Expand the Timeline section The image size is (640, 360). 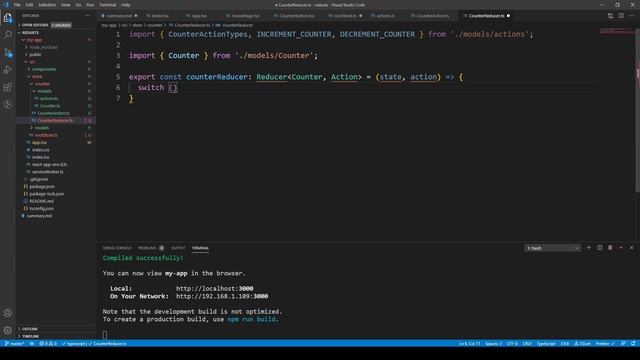tap(30, 336)
